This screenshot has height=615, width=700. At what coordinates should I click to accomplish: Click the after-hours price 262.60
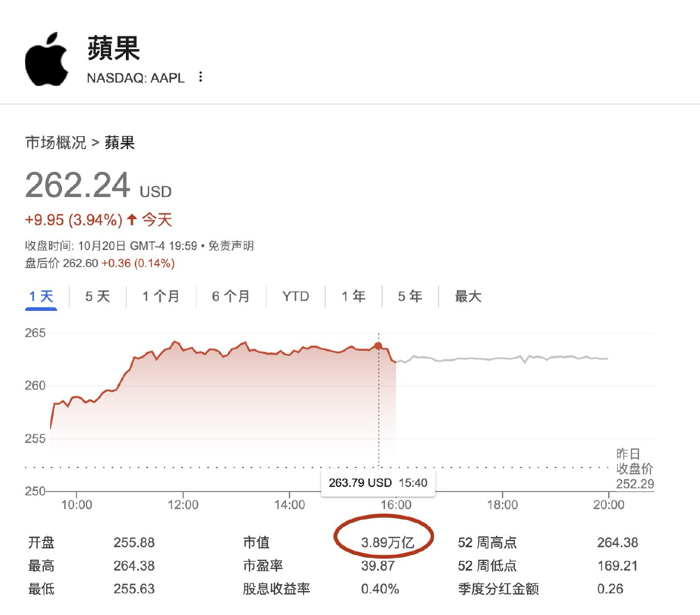(80, 263)
